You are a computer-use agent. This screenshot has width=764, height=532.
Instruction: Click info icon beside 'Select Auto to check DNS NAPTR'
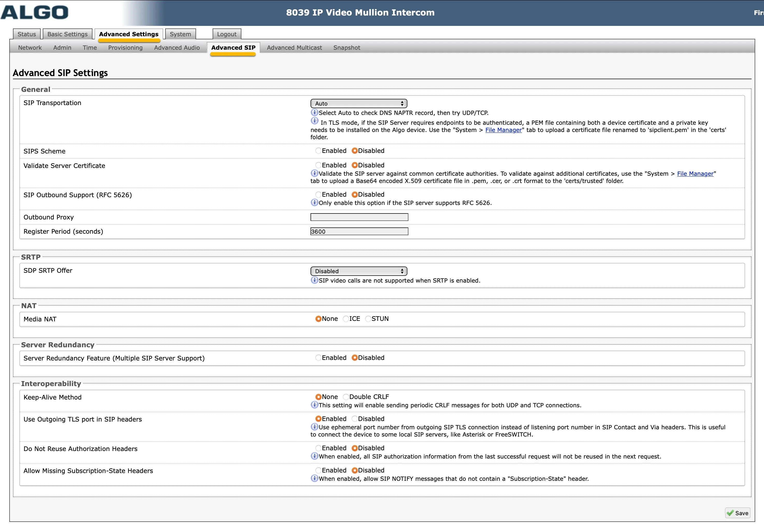pos(314,112)
